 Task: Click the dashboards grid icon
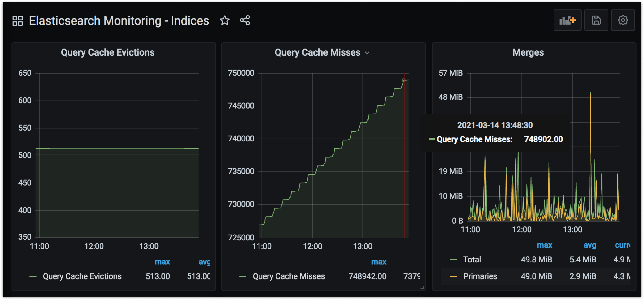pyautogui.click(x=18, y=21)
